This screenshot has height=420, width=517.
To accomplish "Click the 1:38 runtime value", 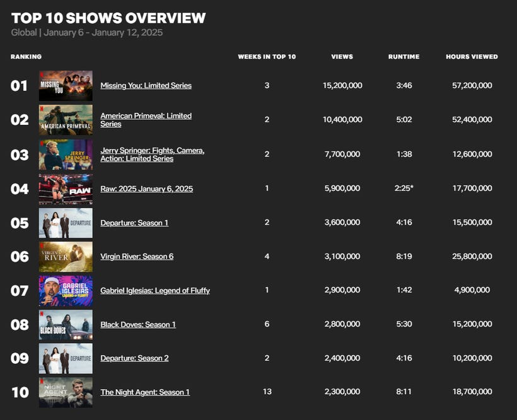I will coord(404,154).
